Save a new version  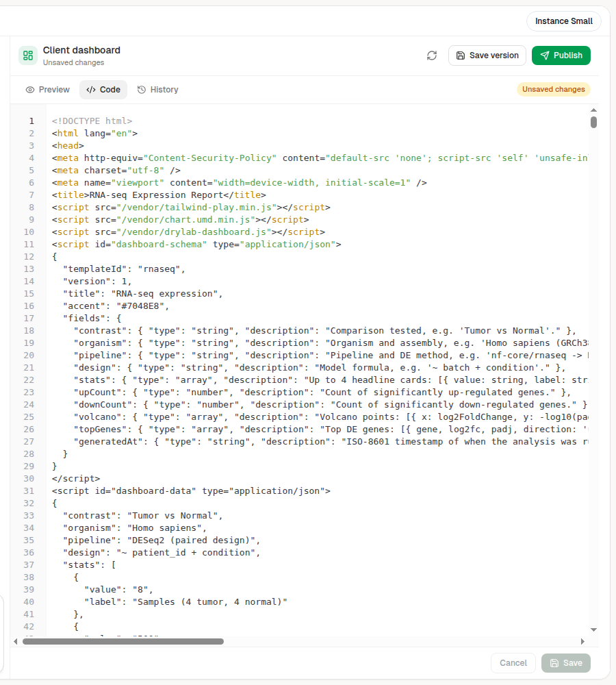coord(487,55)
